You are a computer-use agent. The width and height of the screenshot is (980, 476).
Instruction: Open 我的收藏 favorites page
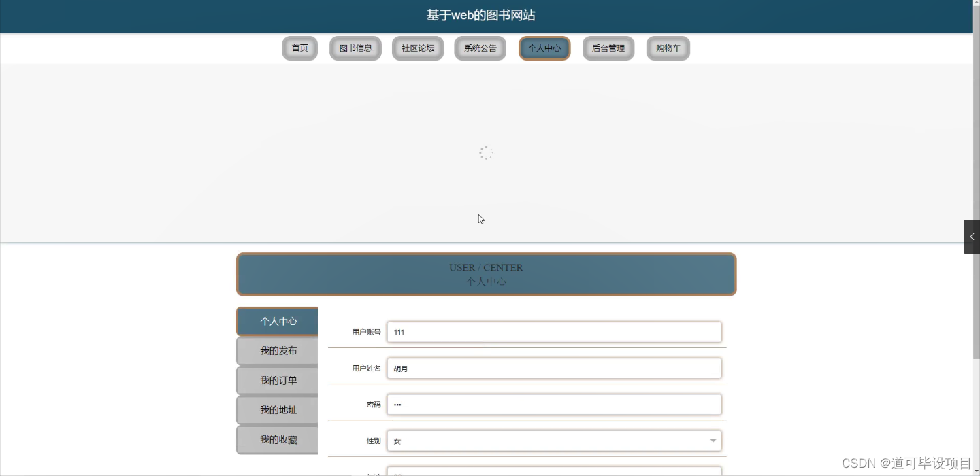(x=277, y=439)
